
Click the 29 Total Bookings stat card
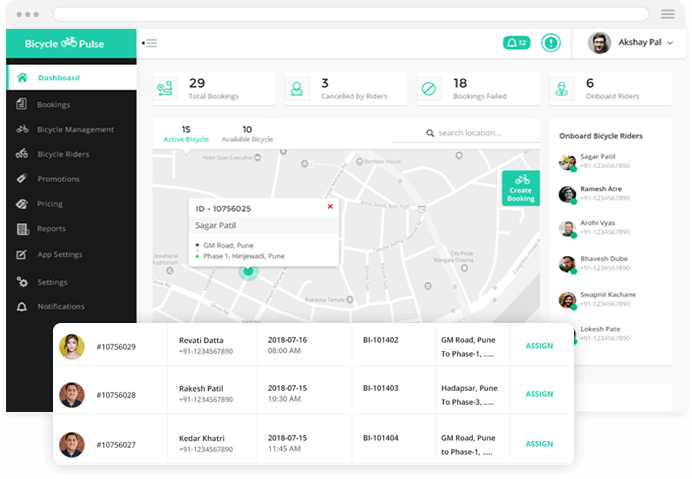(214, 89)
